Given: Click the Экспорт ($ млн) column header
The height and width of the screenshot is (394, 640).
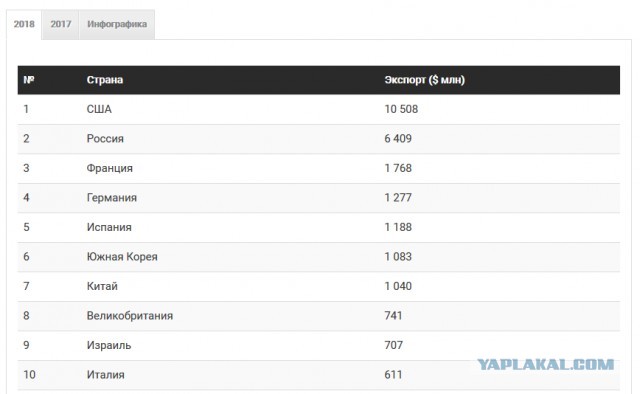Looking at the screenshot, I should (x=424, y=80).
